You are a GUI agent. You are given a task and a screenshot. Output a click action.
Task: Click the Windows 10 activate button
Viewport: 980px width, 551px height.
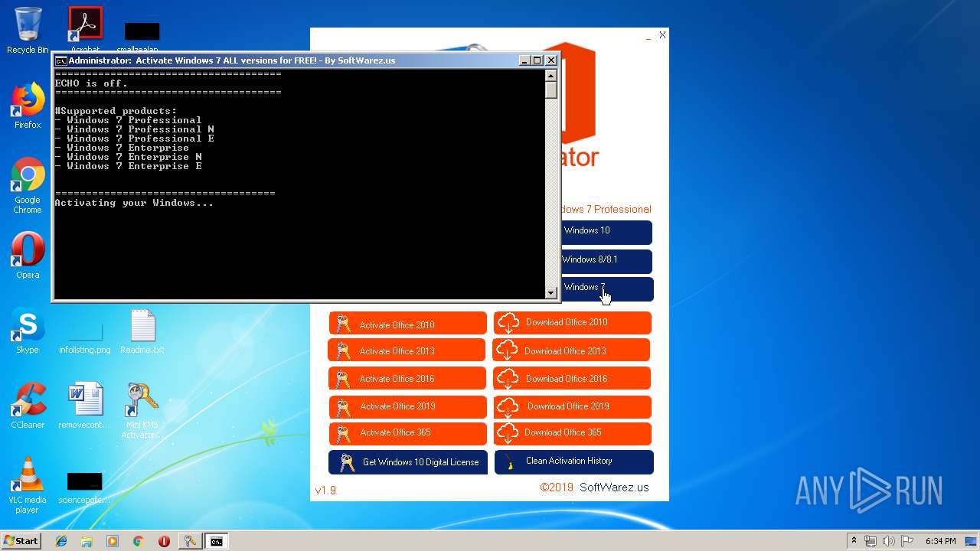coord(606,231)
